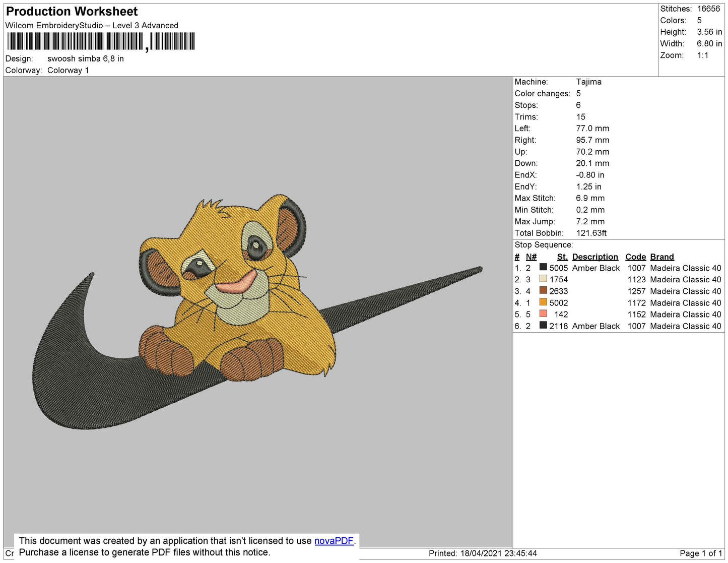Select the cream swatch in row 1754

tap(543, 279)
